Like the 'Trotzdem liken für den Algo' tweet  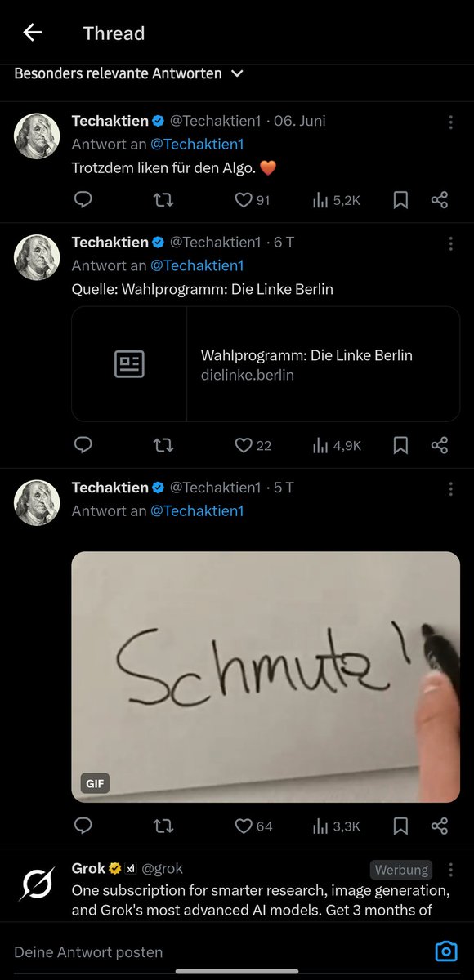pyautogui.click(x=252, y=200)
